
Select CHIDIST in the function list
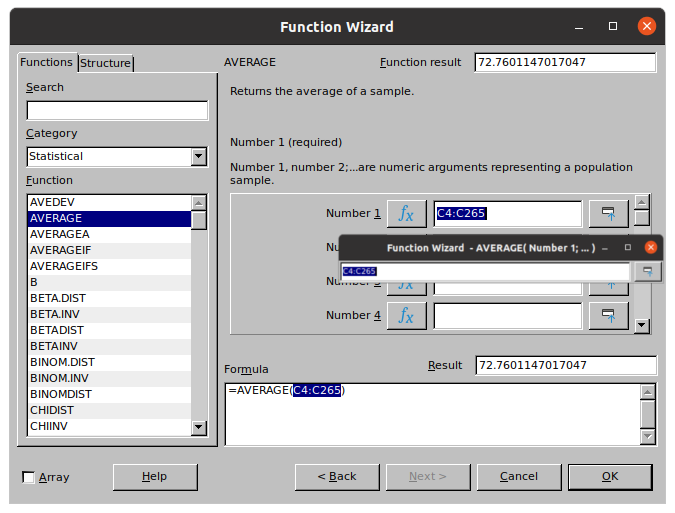tap(109, 411)
